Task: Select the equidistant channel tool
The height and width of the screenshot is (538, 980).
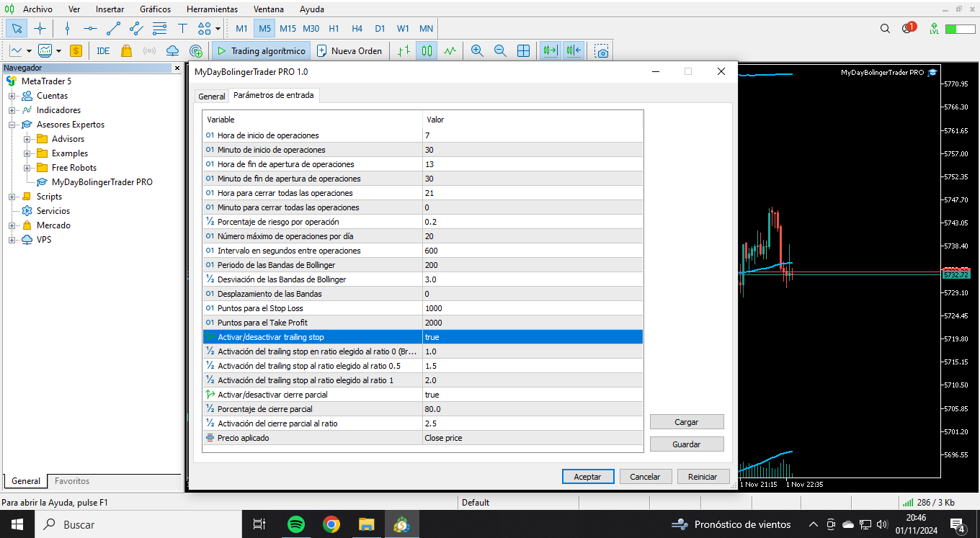Action: point(136,29)
